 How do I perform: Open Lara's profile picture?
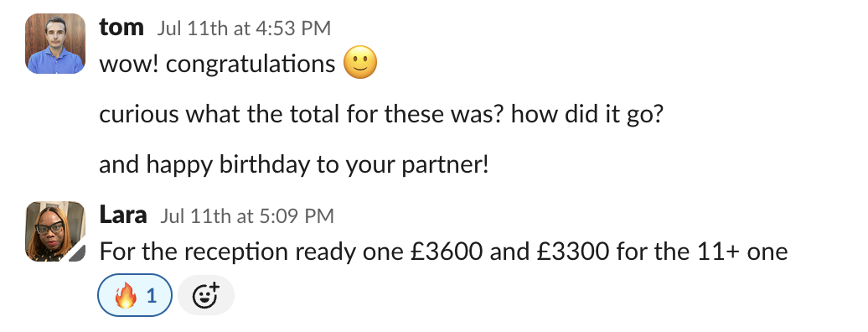tap(55, 231)
